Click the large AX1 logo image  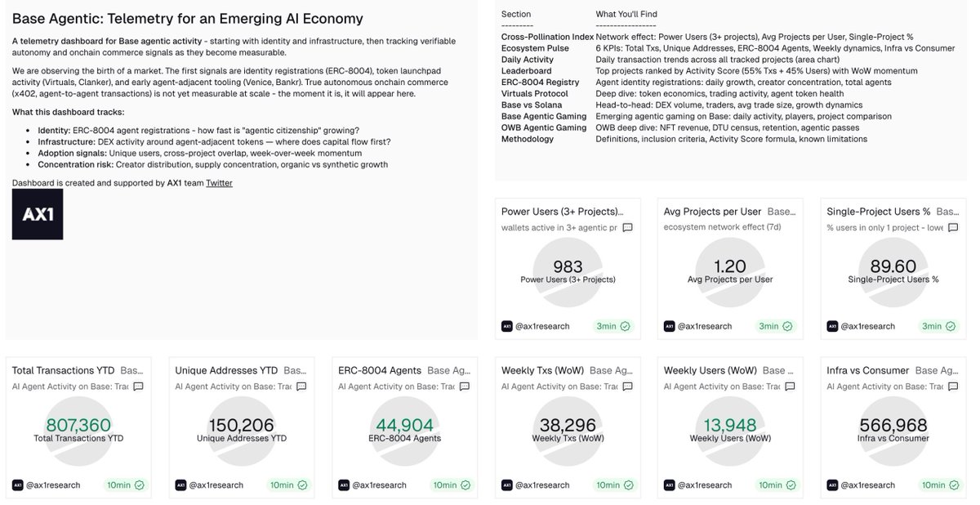[38, 215]
